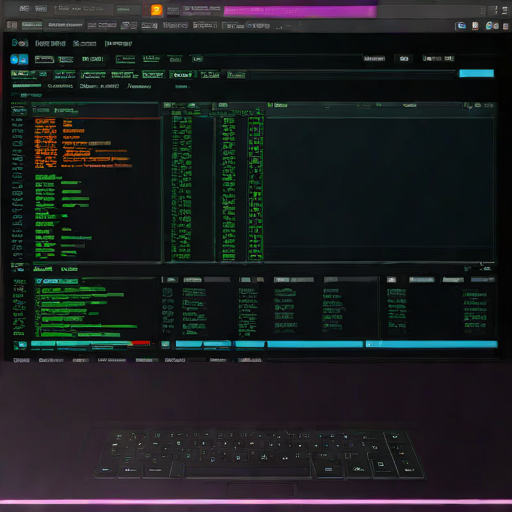Toggle the first checkbox in the lower-left green list
The height and width of the screenshot is (512, 512).
point(38,291)
